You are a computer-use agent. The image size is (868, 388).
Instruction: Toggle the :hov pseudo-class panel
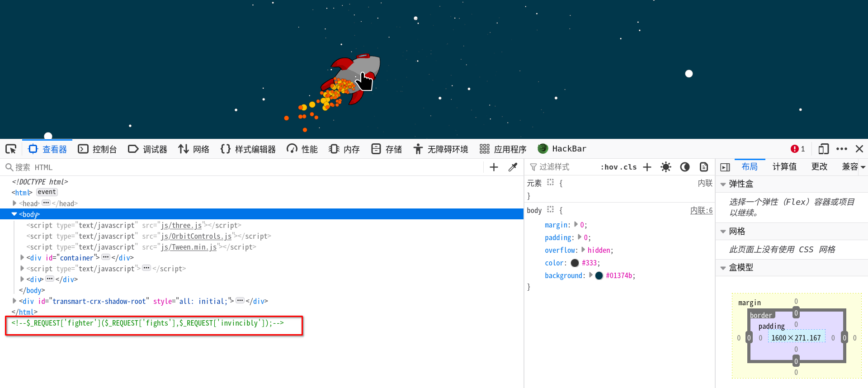pos(609,167)
